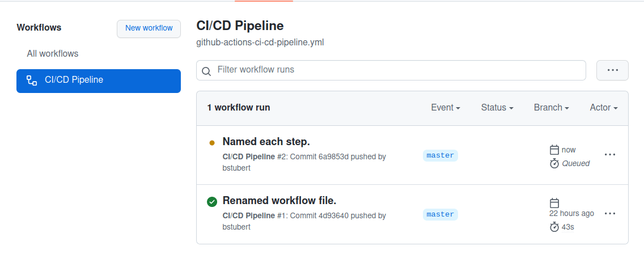
Task: Select All workflows in the sidebar
Action: coord(53,54)
